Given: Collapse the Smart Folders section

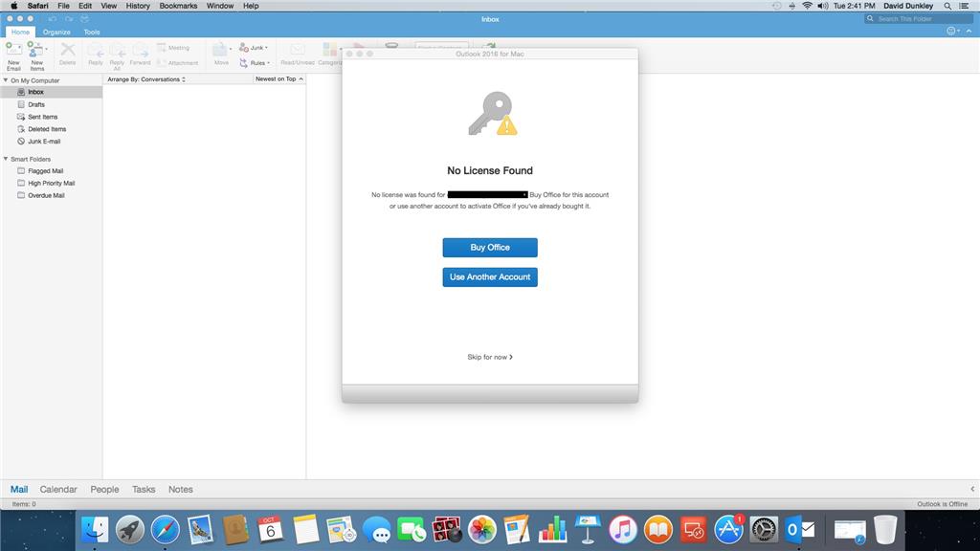Looking at the screenshot, I should (x=6, y=159).
